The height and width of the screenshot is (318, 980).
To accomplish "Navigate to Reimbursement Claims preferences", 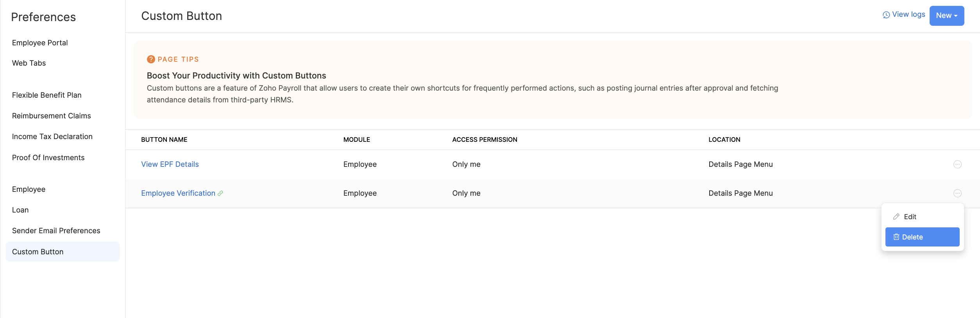I will click(x=52, y=116).
